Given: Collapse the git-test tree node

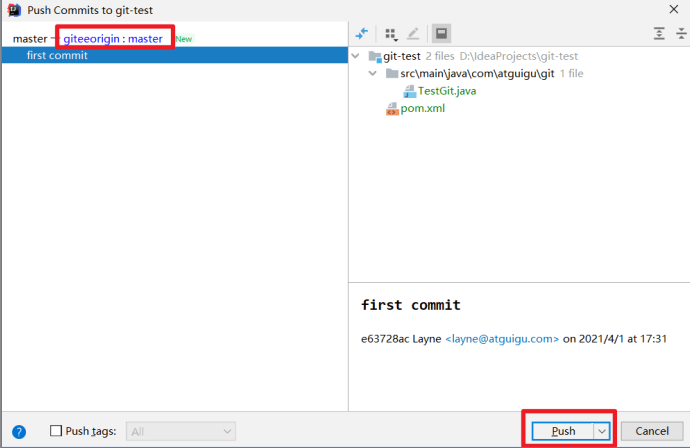Looking at the screenshot, I should pyautogui.click(x=356, y=56).
